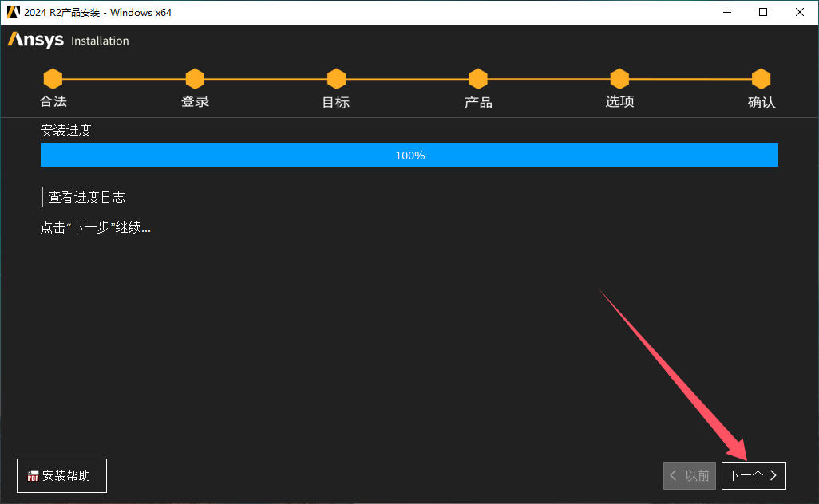
Task: Click the 以前 back button
Action: (x=690, y=475)
